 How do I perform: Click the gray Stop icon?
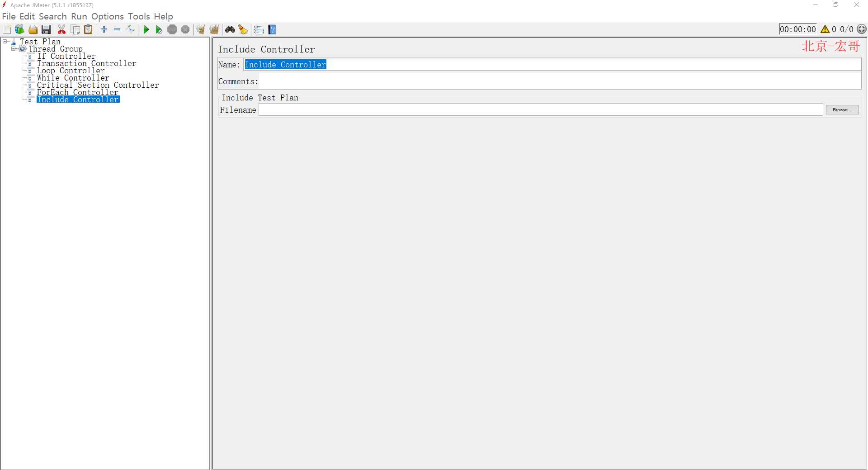tap(172, 30)
